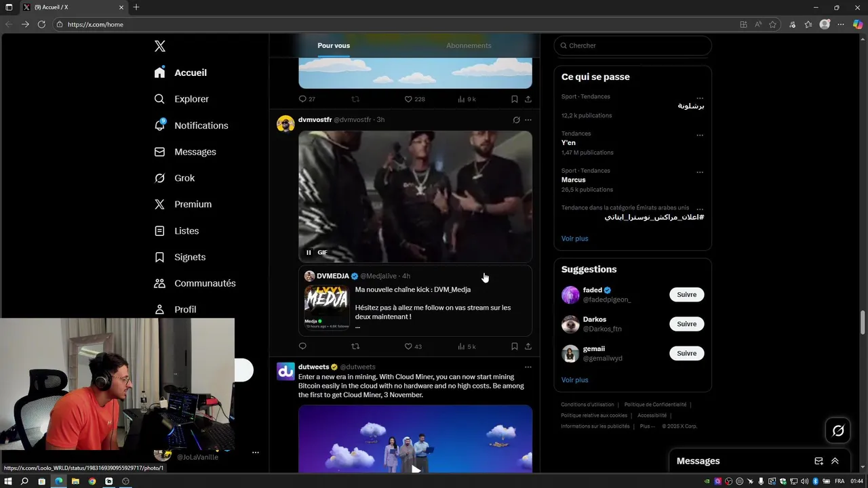Open account menu dots next to @JoLaVanille
The width and height of the screenshot is (868, 488).
tap(256, 452)
